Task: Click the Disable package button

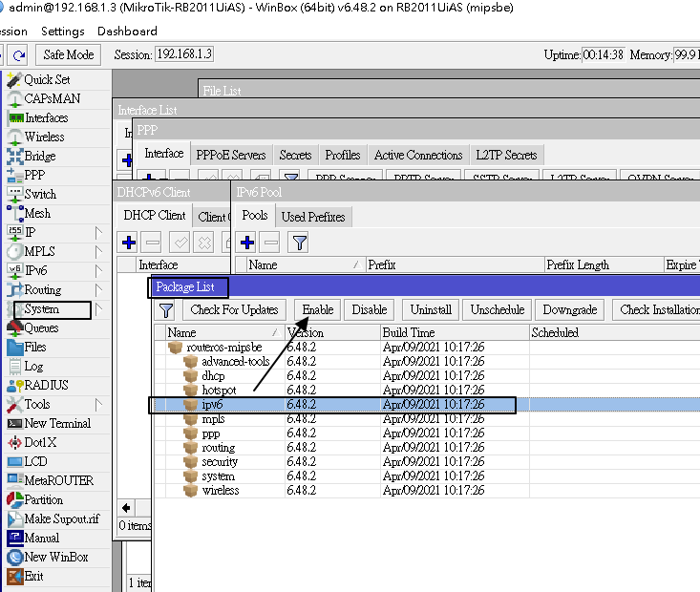Action: coord(370,309)
